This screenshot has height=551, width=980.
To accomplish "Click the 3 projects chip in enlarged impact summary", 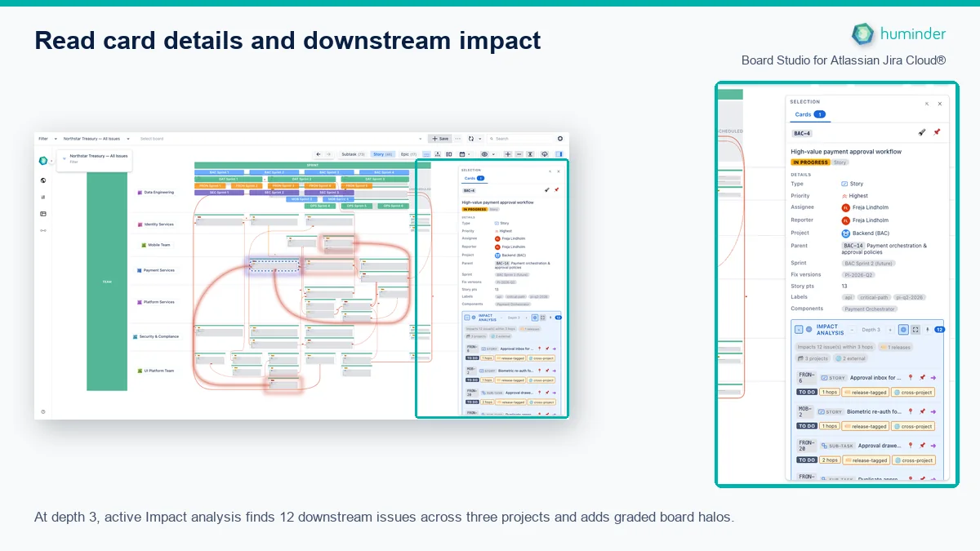I will (x=813, y=358).
